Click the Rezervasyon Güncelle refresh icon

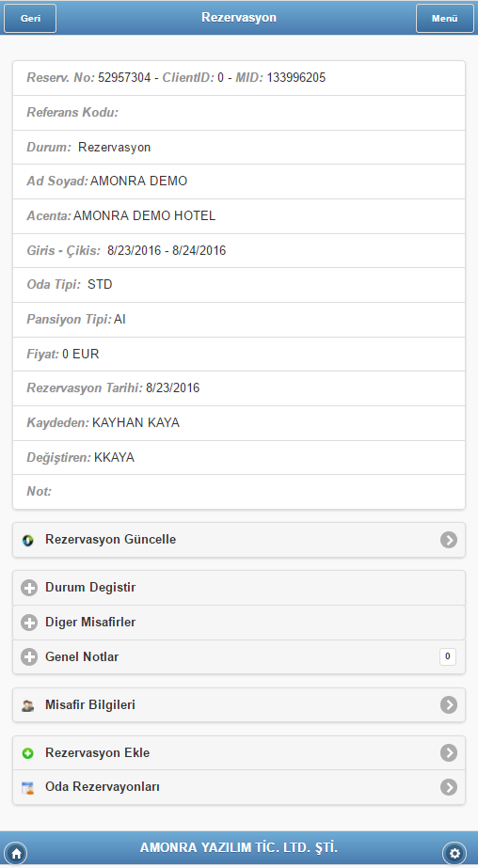pos(27,541)
